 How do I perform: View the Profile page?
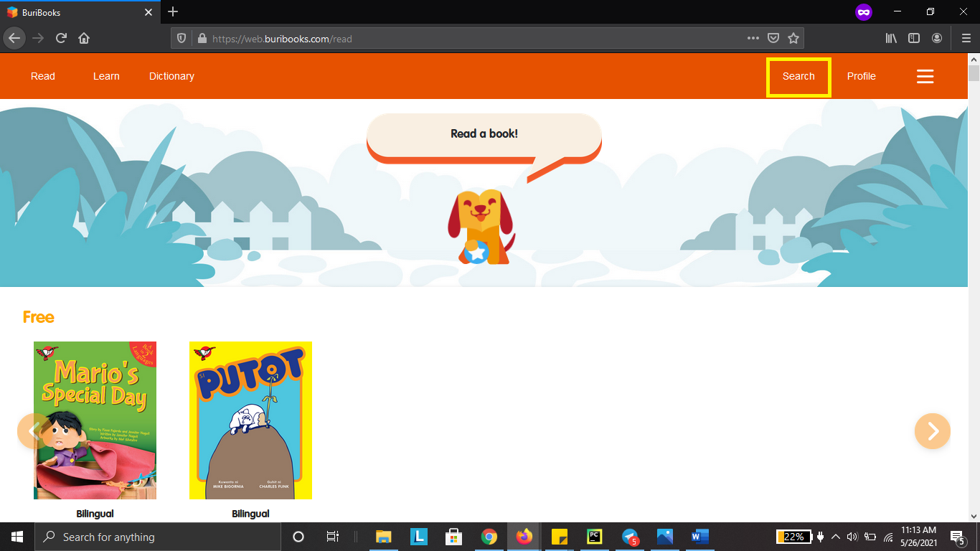coord(862,76)
